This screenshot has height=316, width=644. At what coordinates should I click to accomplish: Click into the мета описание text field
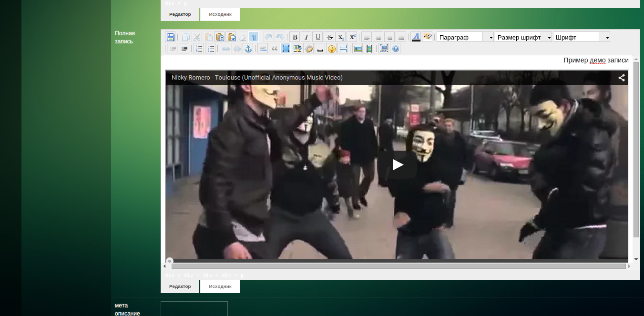pos(194,309)
